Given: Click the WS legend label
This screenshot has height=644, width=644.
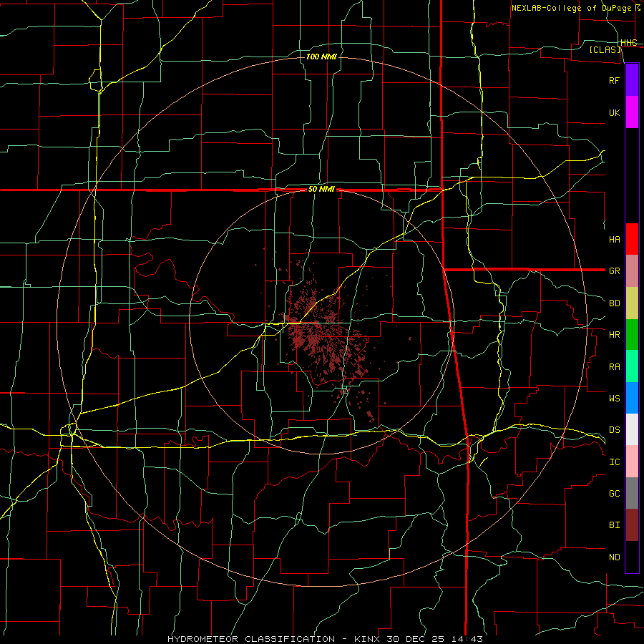Looking at the screenshot, I should (615, 398).
